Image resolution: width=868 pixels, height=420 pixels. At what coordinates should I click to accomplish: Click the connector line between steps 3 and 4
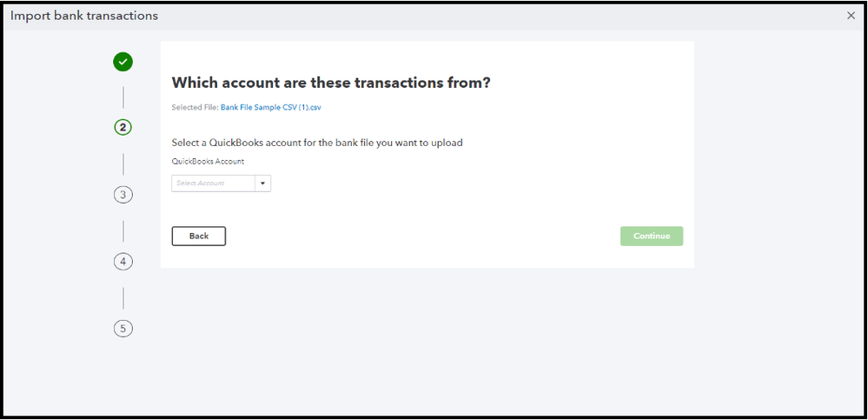pos(123,230)
